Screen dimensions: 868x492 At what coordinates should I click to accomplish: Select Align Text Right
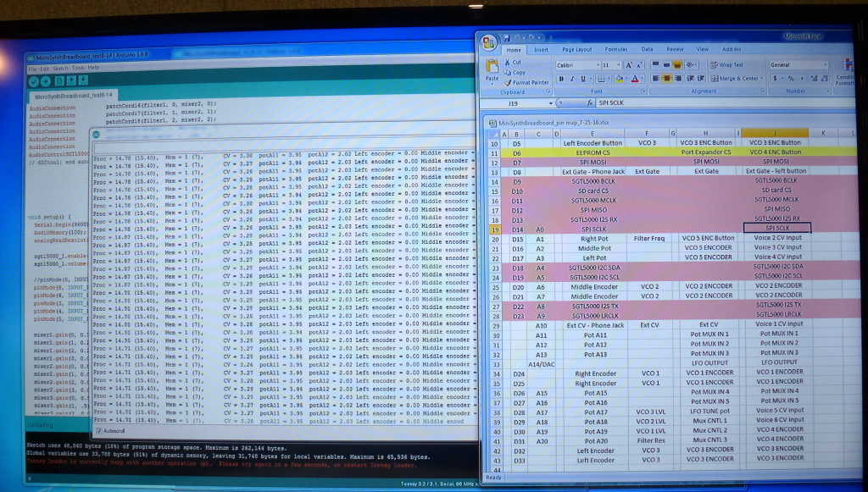click(677, 79)
